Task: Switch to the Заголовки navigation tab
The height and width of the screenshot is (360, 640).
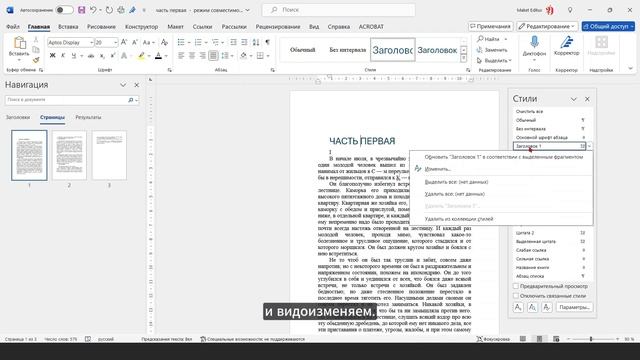Action: pos(18,118)
